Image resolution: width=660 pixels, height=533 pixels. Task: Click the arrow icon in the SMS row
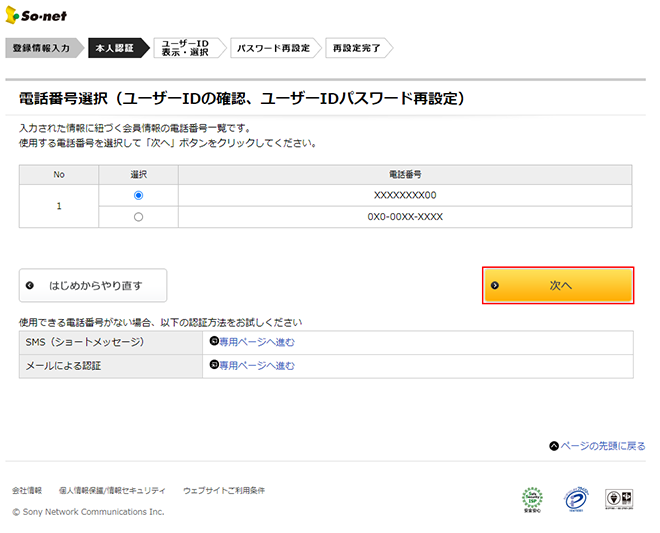pos(213,342)
